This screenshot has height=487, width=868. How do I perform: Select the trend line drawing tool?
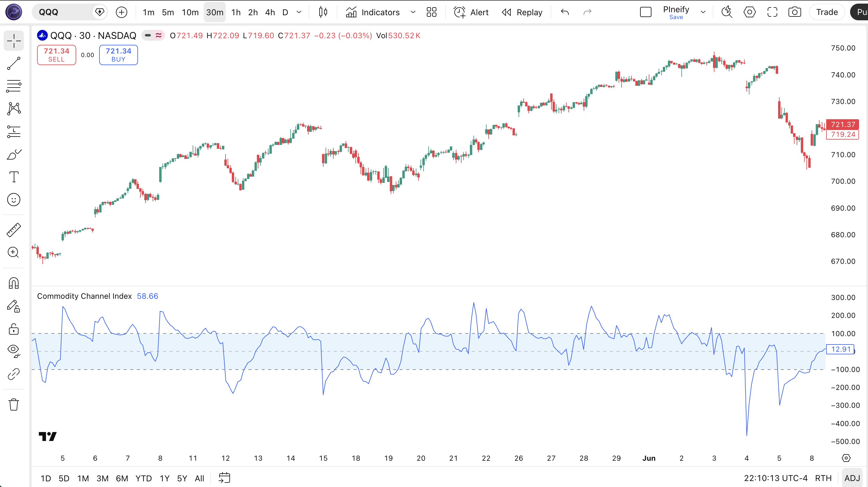[x=14, y=64]
